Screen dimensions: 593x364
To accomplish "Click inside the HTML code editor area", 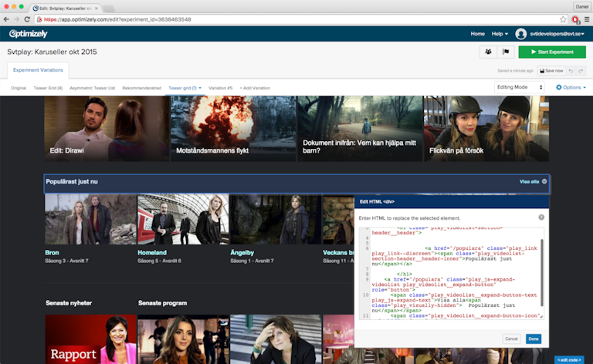I will pyautogui.click(x=448, y=270).
